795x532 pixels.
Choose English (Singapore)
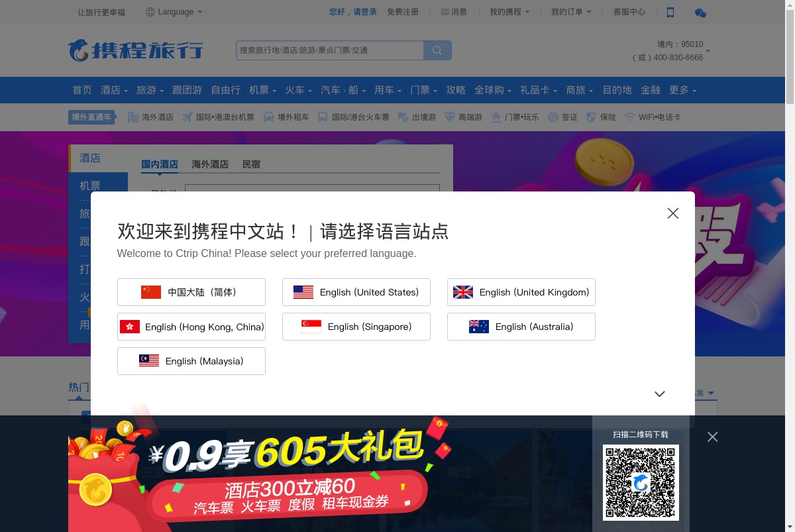coord(356,327)
